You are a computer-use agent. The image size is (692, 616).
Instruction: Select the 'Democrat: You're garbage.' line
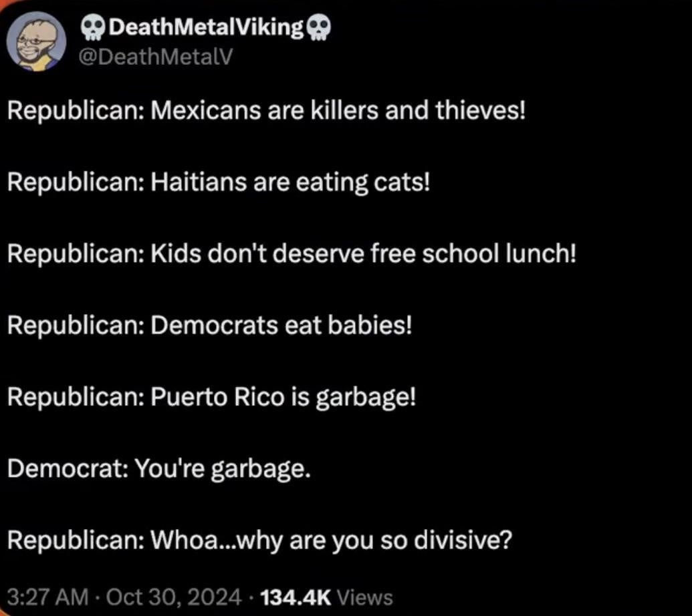(159, 468)
